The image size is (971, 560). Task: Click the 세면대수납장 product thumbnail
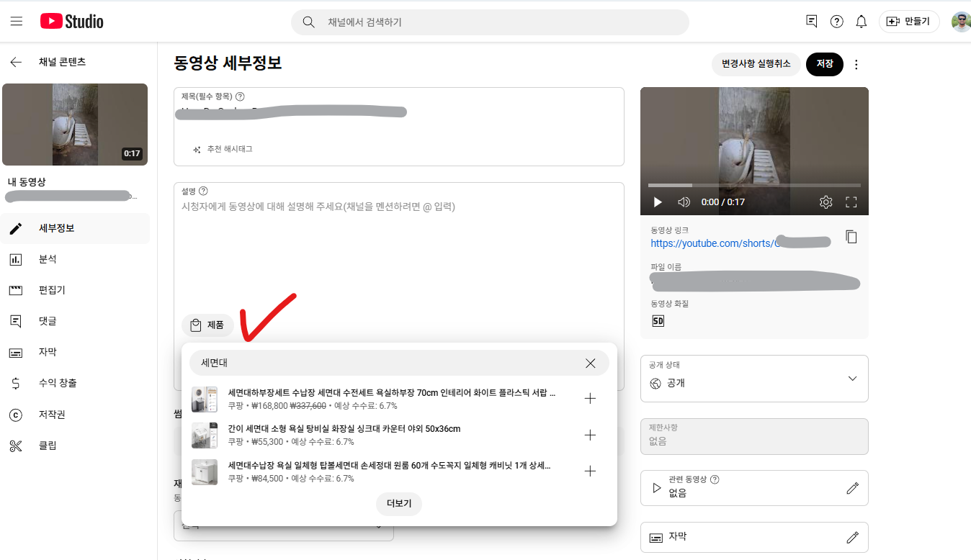pos(205,471)
